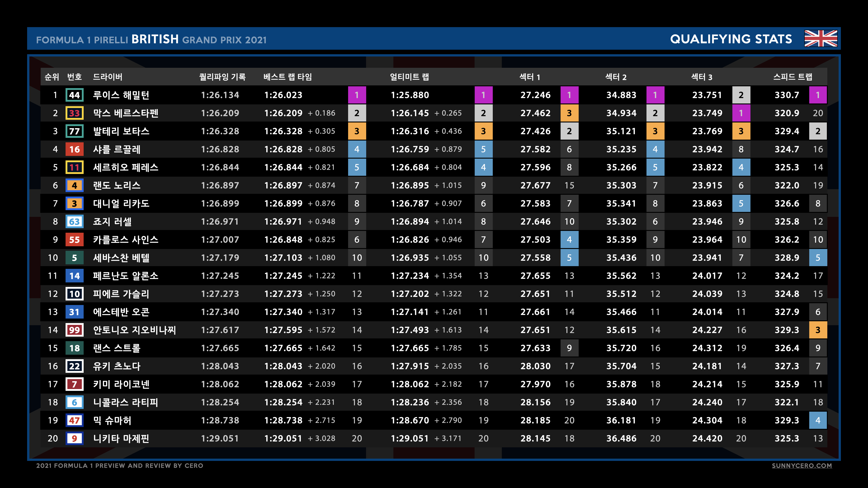Click purple rank 1 swatch beside 1:26.023
Image resolution: width=868 pixels, height=488 pixels.
357,95
